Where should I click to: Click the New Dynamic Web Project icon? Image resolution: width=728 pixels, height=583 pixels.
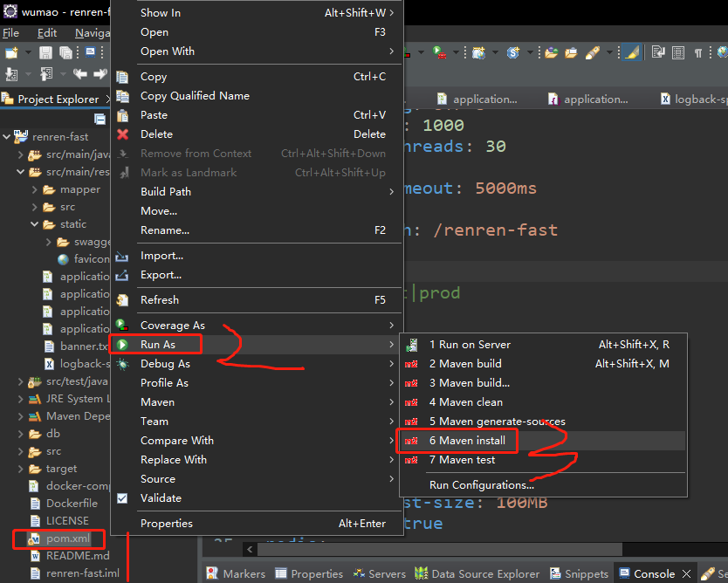point(478,52)
